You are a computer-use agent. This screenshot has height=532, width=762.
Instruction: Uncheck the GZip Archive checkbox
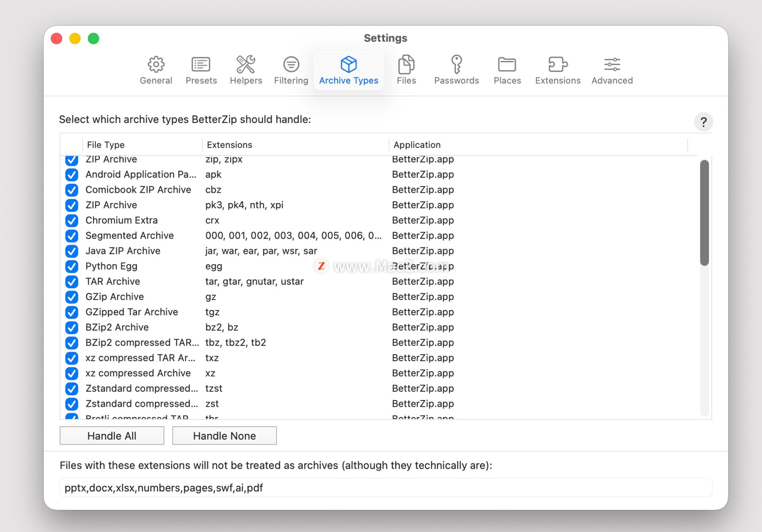click(72, 297)
